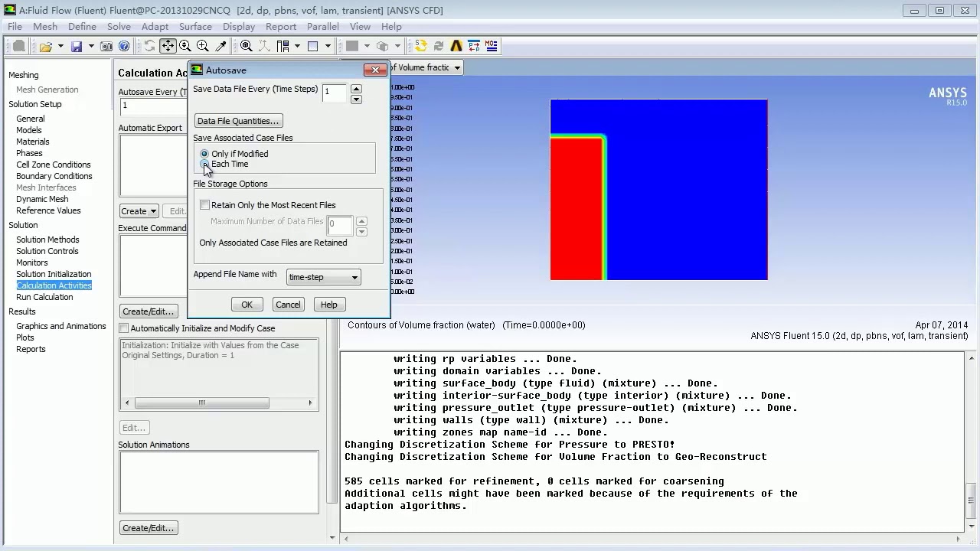Image resolution: width=980 pixels, height=551 pixels.
Task: Click the open file folder icon
Action: point(45,46)
